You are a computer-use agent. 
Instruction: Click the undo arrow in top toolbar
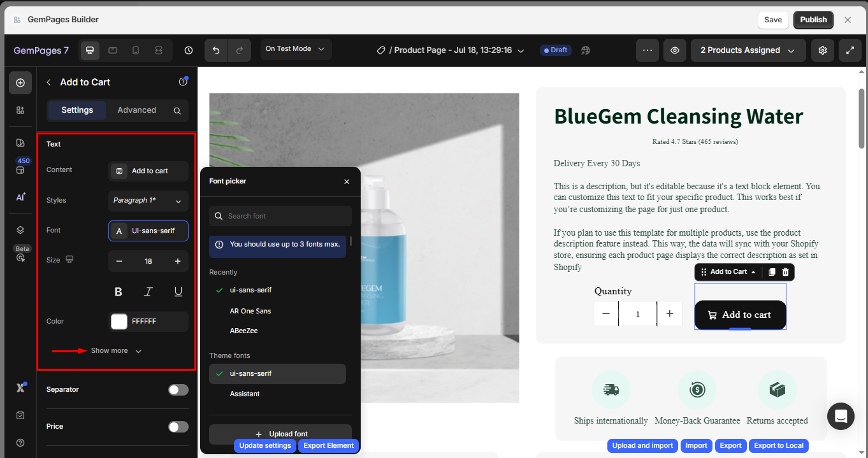click(x=216, y=50)
